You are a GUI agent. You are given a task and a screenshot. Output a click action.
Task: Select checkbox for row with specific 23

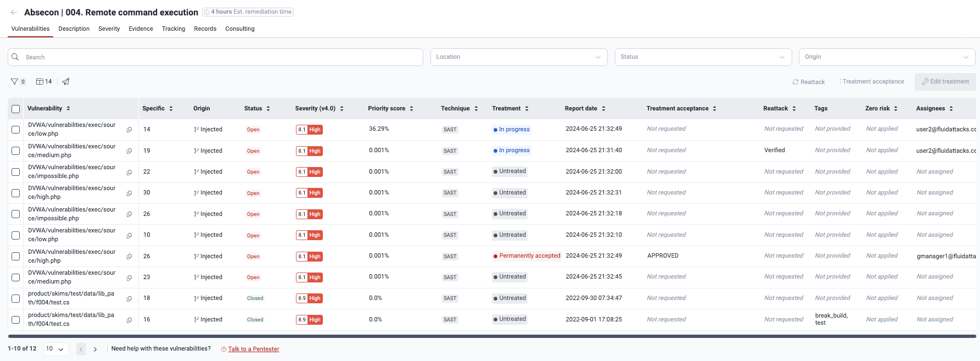(16, 277)
